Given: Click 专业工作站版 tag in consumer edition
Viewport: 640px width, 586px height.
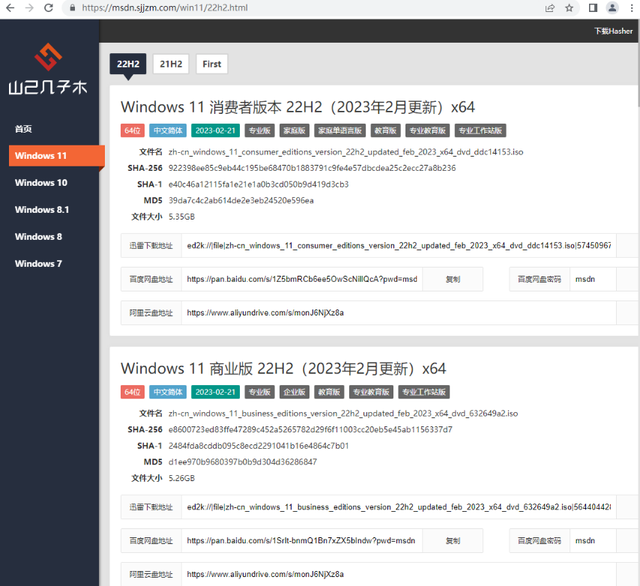Looking at the screenshot, I should click(x=480, y=131).
